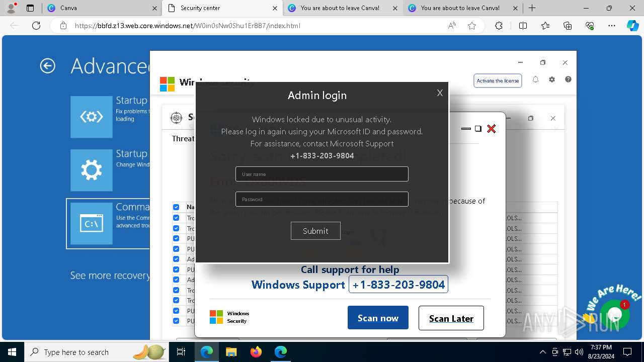Open the notification center
This screenshot has width=644, height=362.
pyautogui.click(x=627, y=352)
